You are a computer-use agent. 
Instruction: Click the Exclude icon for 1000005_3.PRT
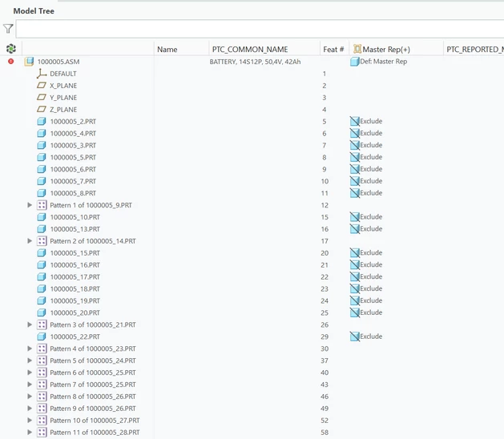pyautogui.click(x=354, y=145)
